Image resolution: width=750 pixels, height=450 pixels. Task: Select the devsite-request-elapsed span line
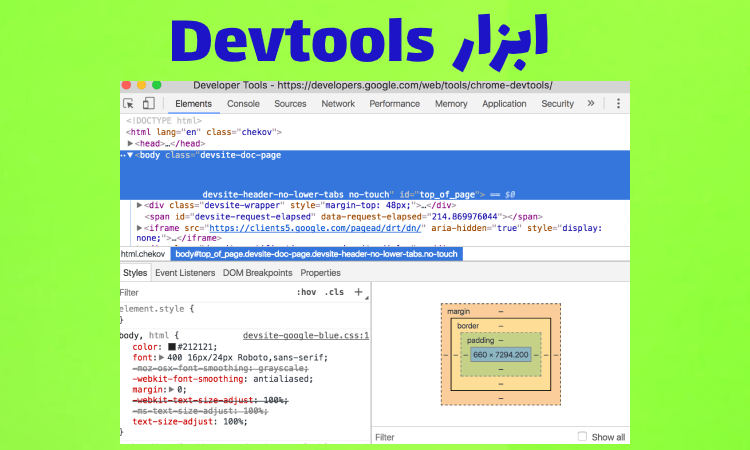343,217
